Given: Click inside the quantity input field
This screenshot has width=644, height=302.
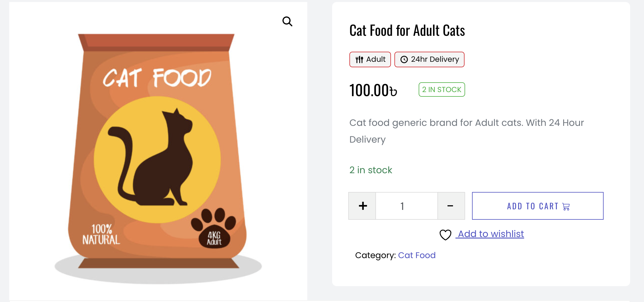Looking at the screenshot, I should (x=402, y=206).
